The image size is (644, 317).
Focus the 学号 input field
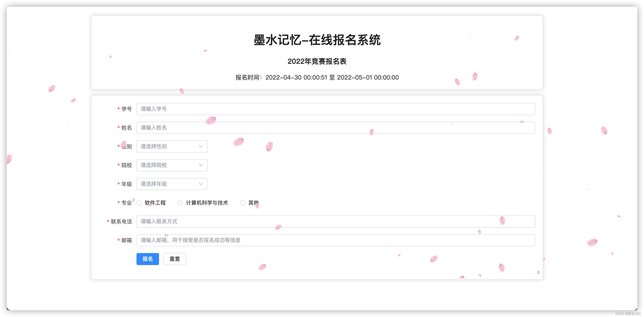click(x=336, y=109)
